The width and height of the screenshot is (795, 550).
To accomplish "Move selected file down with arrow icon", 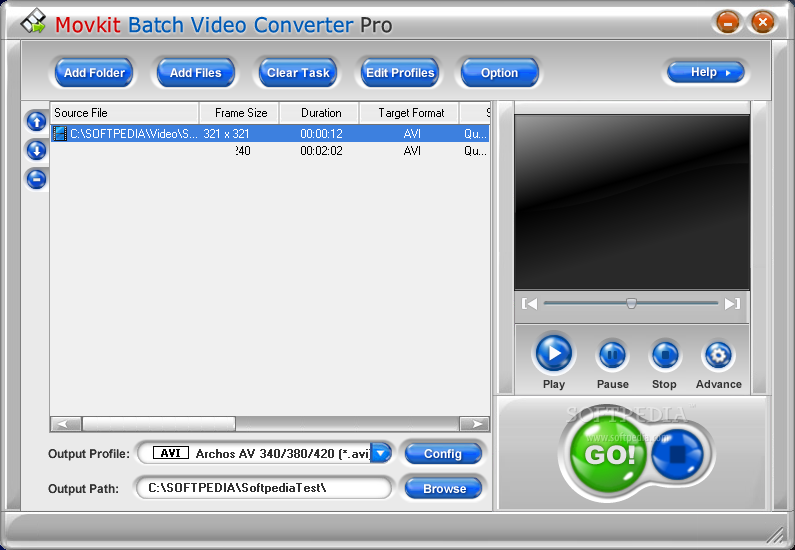I will click(x=37, y=150).
